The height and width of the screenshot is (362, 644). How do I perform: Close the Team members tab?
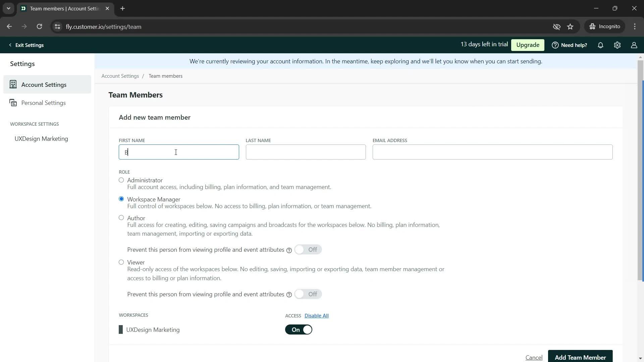pos(107,8)
